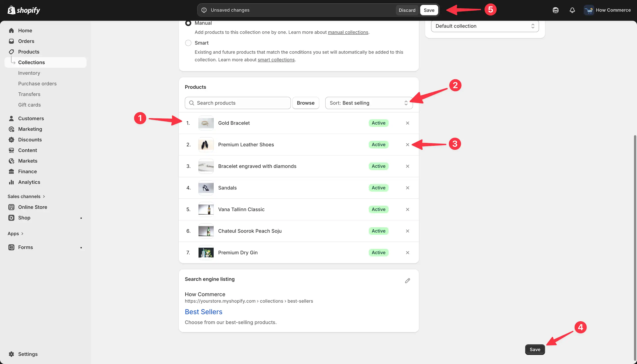The height and width of the screenshot is (364, 637).
Task: Open the Sort: Best selling dropdown
Action: tap(369, 103)
